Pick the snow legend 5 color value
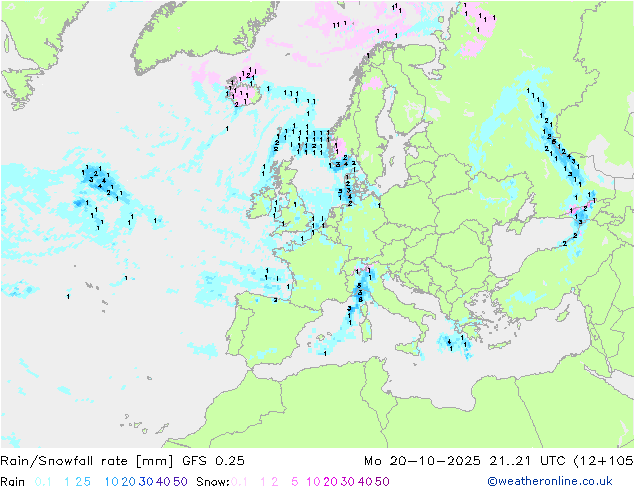 pyautogui.click(x=295, y=482)
